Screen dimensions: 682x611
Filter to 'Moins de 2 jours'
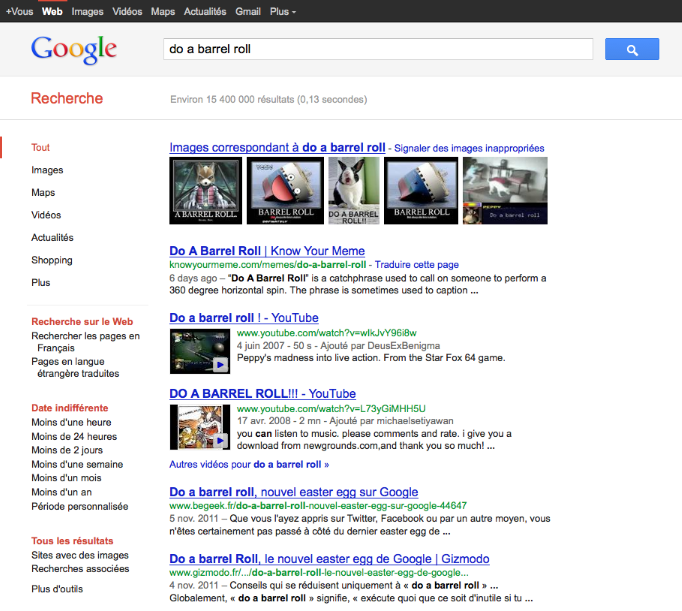67,450
